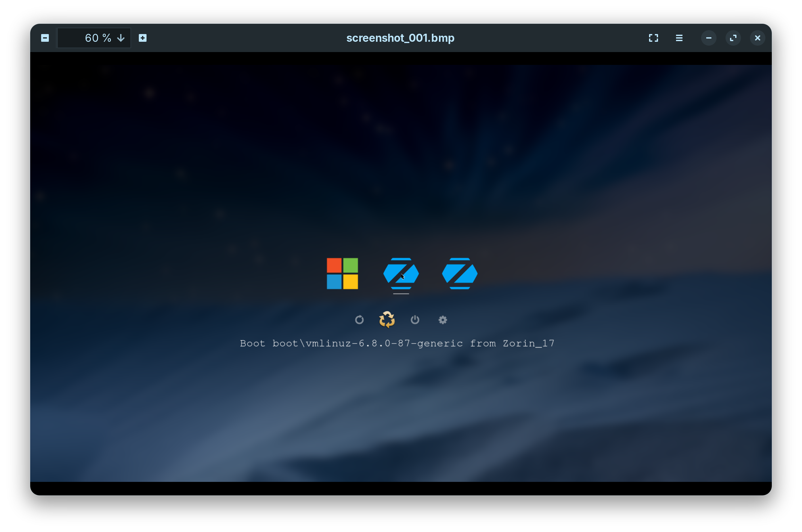Close the image viewer window
This screenshot has height=532, width=802.
tap(757, 38)
